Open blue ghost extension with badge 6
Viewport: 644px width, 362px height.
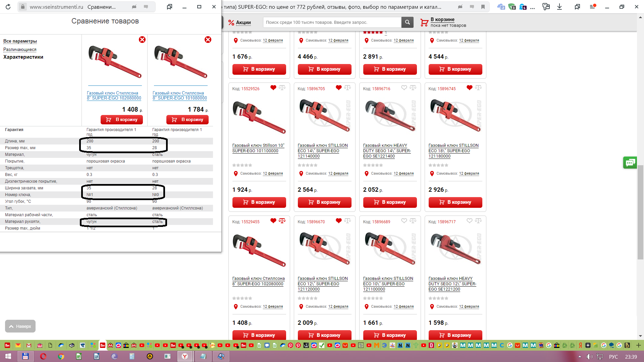tap(523, 7)
